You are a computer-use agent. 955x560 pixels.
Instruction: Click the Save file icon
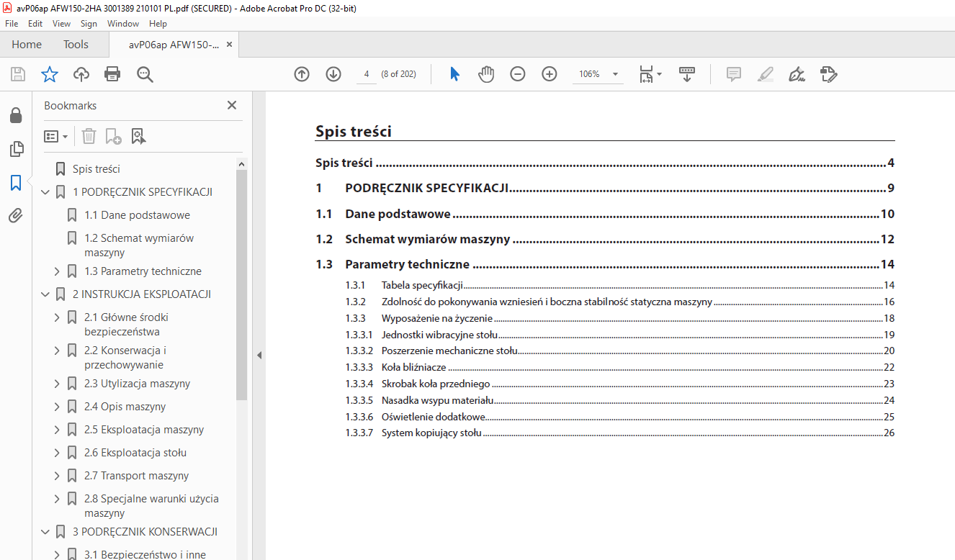(18, 74)
